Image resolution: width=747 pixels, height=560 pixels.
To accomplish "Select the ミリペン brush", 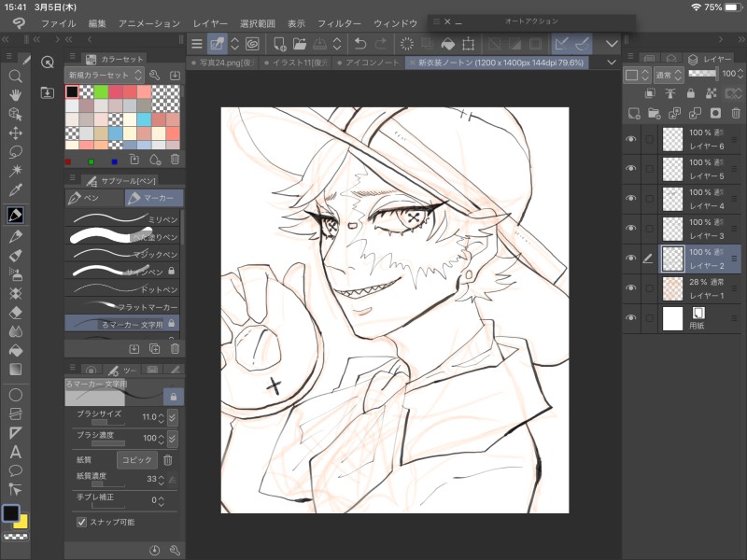I will (122, 218).
